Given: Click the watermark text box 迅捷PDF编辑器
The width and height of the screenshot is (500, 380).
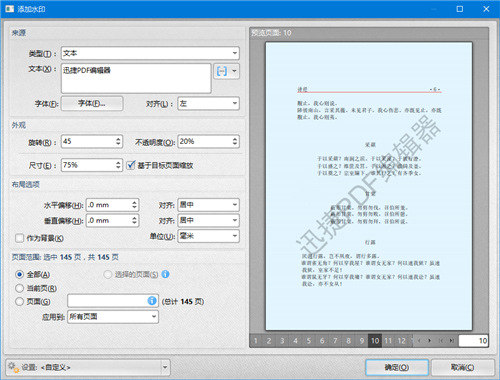Looking at the screenshot, I should click(136, 78).
